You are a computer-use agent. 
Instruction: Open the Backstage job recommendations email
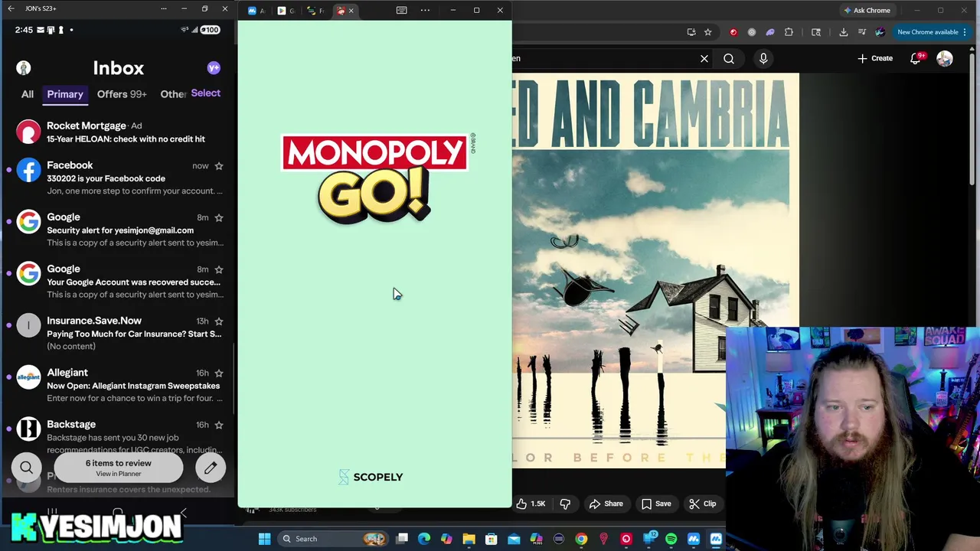(x=119, y=436)
